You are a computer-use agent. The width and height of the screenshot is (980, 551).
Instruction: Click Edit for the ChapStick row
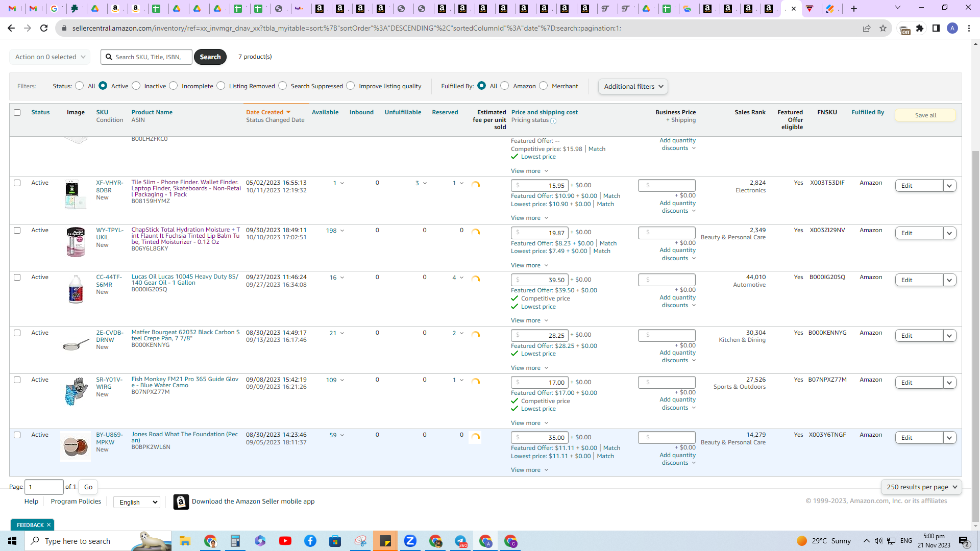919,233
